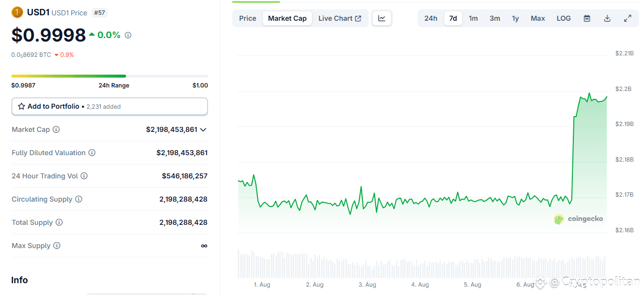Click the USD1 coin logo icon

[17, 12]
